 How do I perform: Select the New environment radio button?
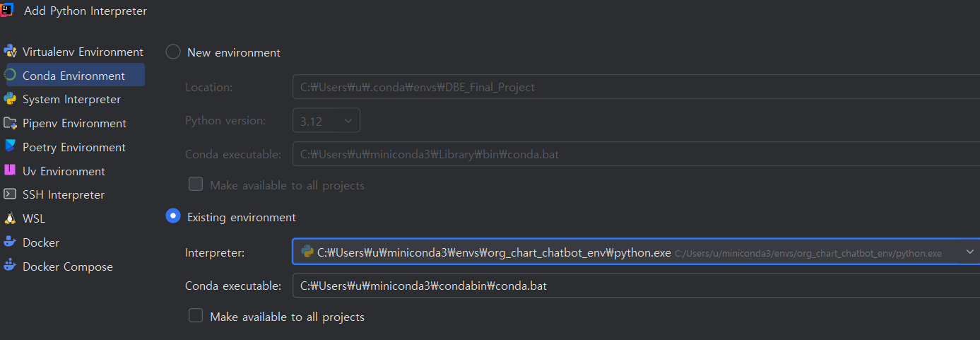tap(173, 52)
